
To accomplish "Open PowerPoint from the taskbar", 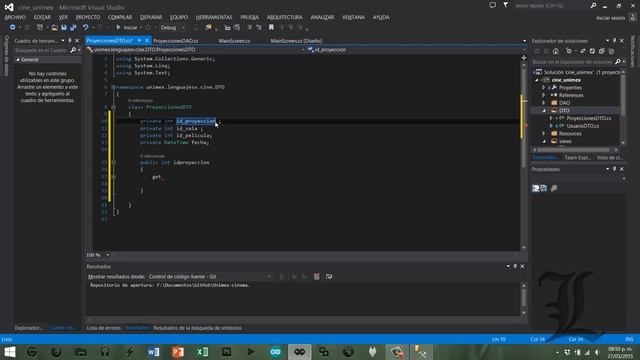I will (178, 352).
